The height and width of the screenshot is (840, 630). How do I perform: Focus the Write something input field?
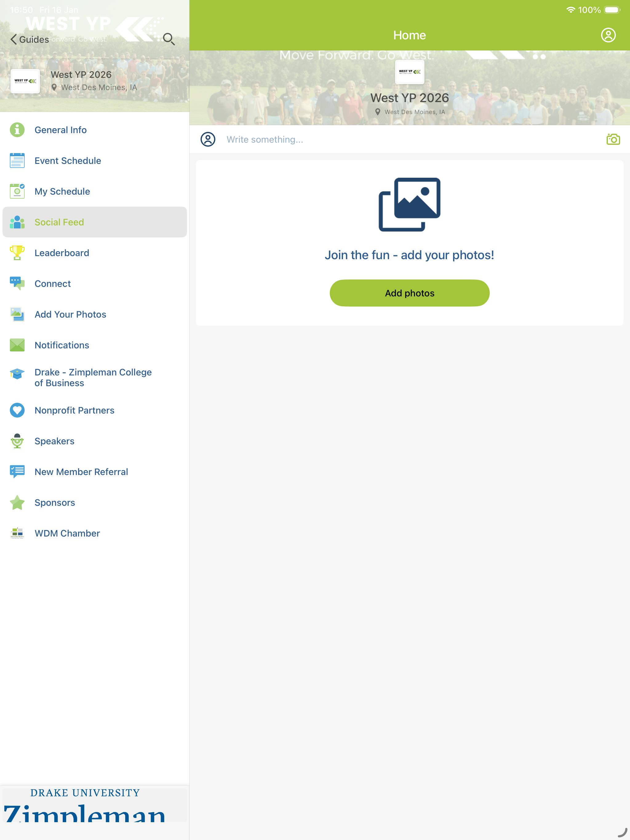click(410, 139)
